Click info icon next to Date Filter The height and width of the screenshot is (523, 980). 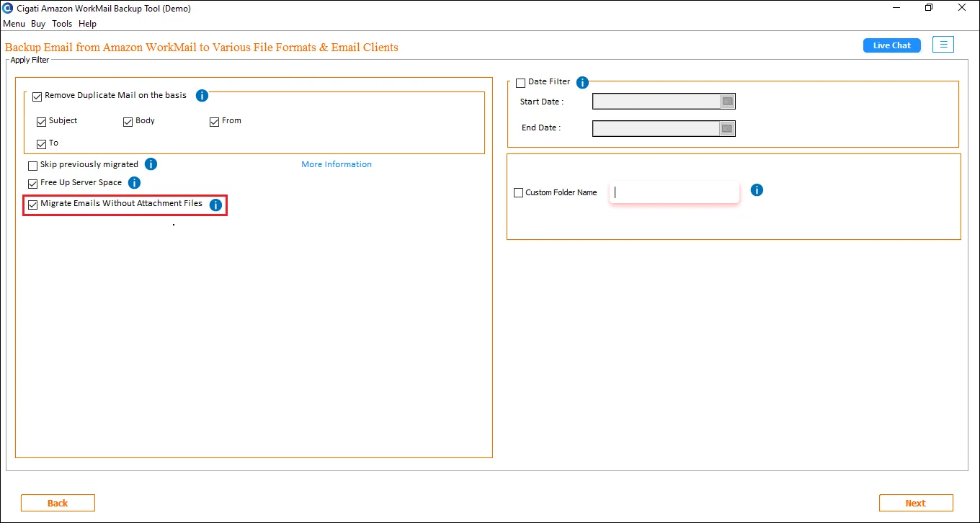tap(583, 83)
